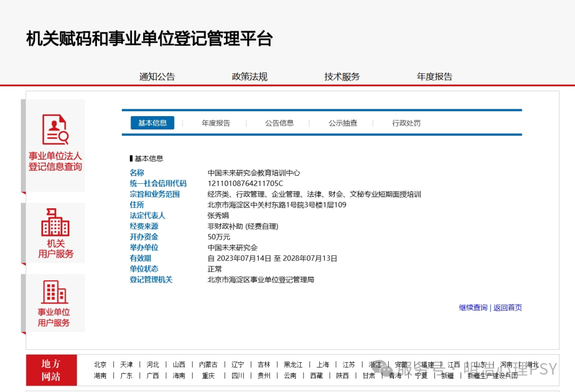Open 机关用户服务 sidebar label
575x392 pixels.
point(56,249)
